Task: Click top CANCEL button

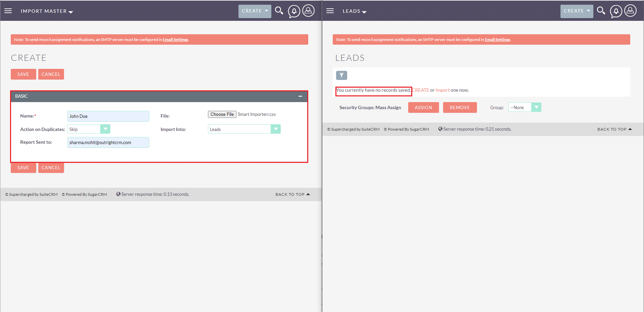Action: [x=51, y=74]
